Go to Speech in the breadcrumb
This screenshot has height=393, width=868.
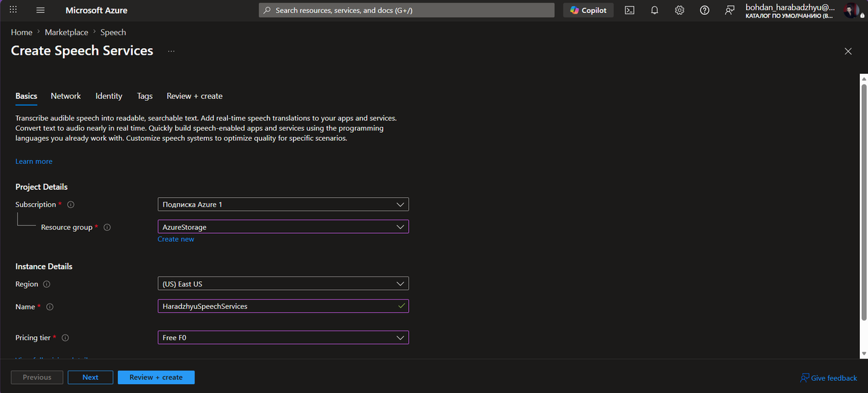click(113, 33)
